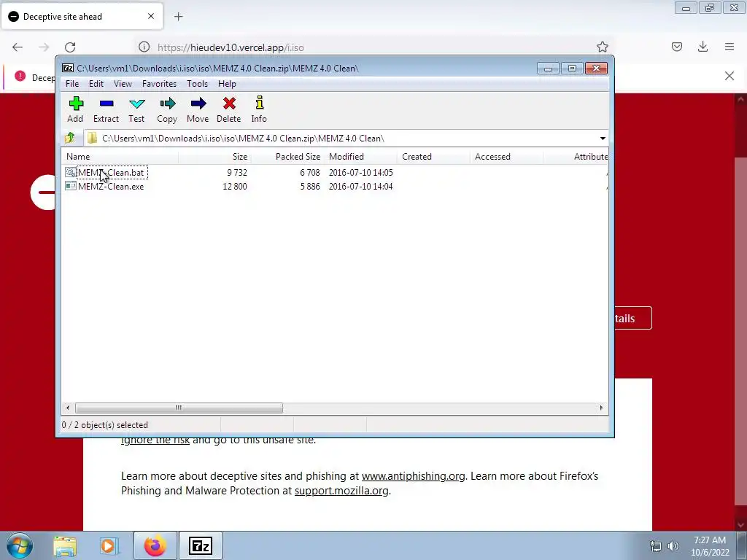
Task: Open the Favorites menu
Action: tap(159, 84)
